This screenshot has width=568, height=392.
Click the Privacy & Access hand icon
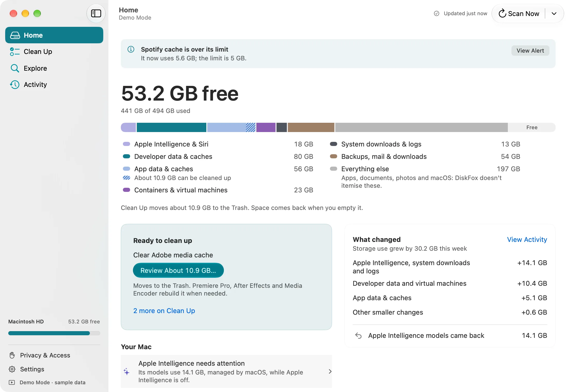click(12, 355)
